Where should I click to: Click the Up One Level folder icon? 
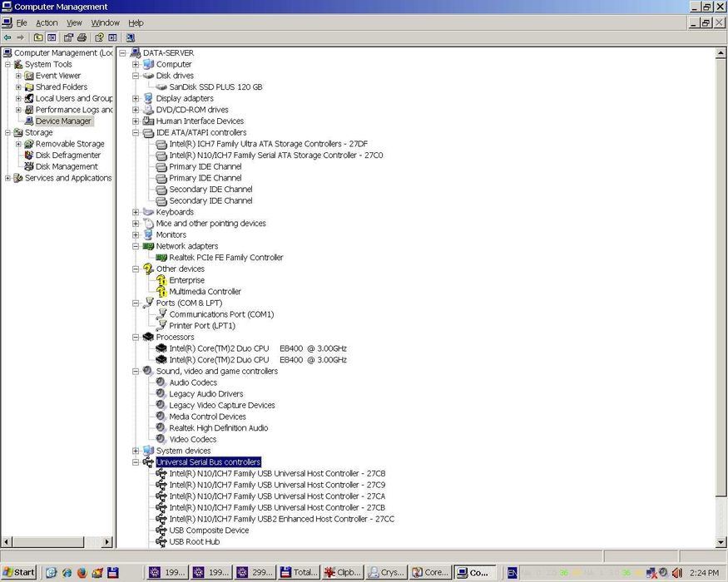[x=38, y=37]
